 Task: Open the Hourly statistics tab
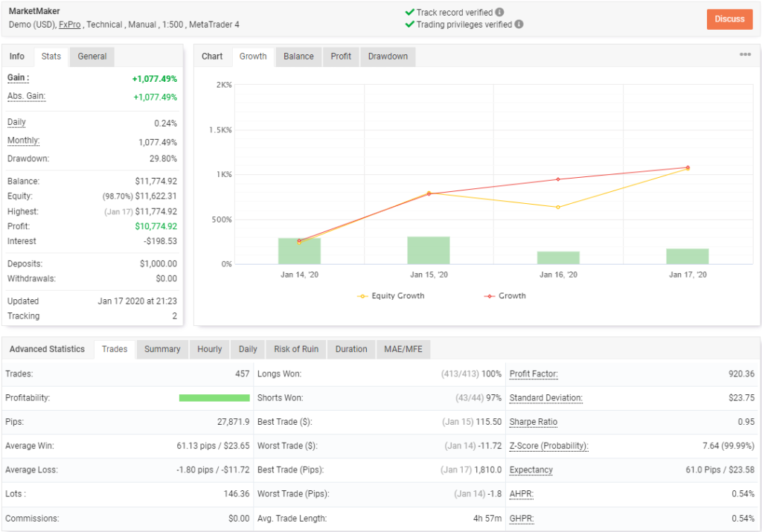[209, 349]
